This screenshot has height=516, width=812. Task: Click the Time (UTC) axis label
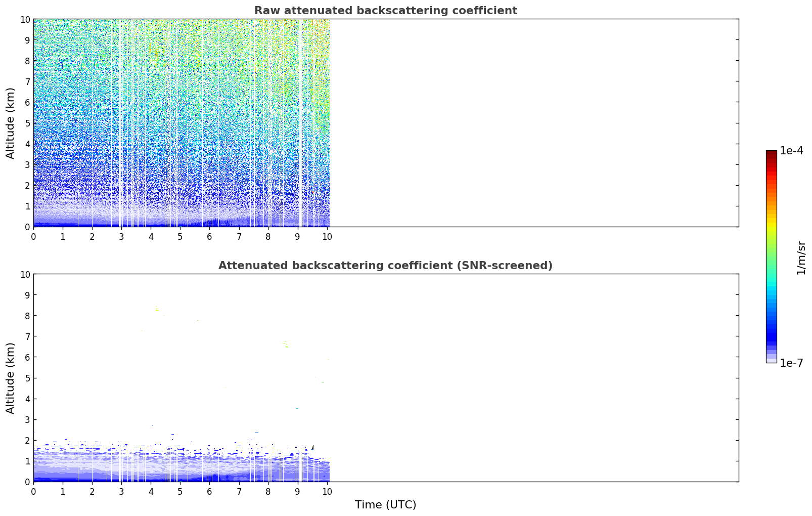pos(385,505)
